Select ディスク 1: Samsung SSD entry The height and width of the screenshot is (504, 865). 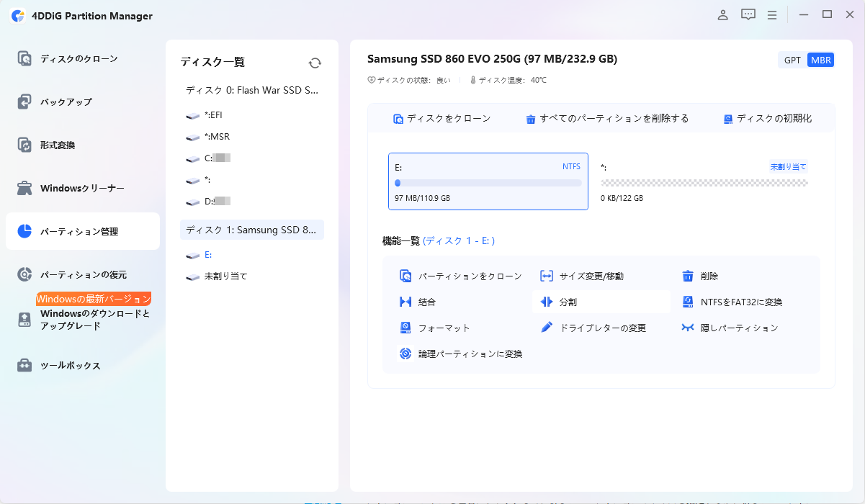coord(252,230)
